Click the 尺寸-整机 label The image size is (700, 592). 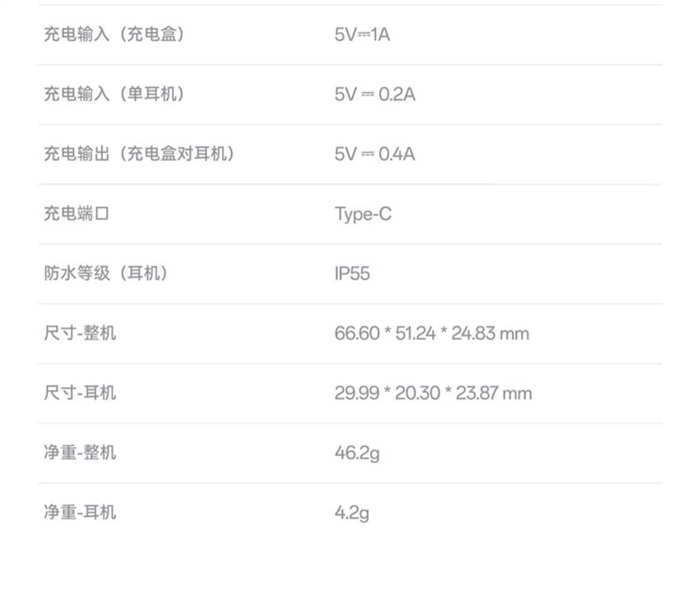(80, 333)
